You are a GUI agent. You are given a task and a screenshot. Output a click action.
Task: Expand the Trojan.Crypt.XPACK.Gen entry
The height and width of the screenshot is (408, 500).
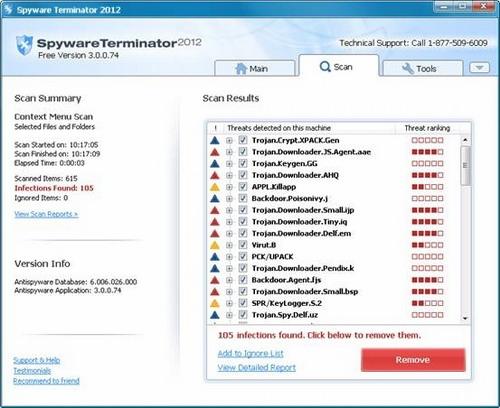[x=229, y=140]
